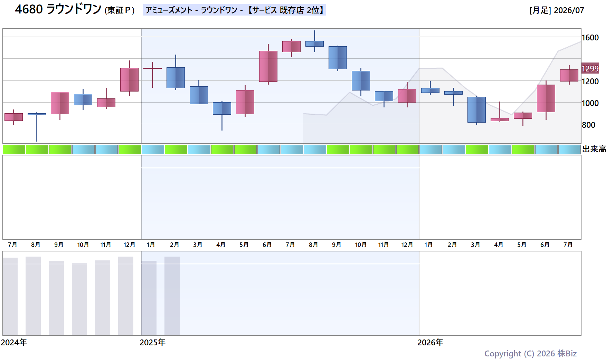
Task: Click the tallest gray bar for August 2024
Action: click(33, 296)
